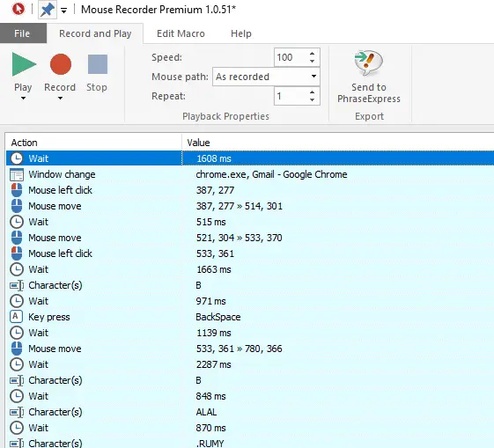Toggle the blue pin icon in title bar

48,10
